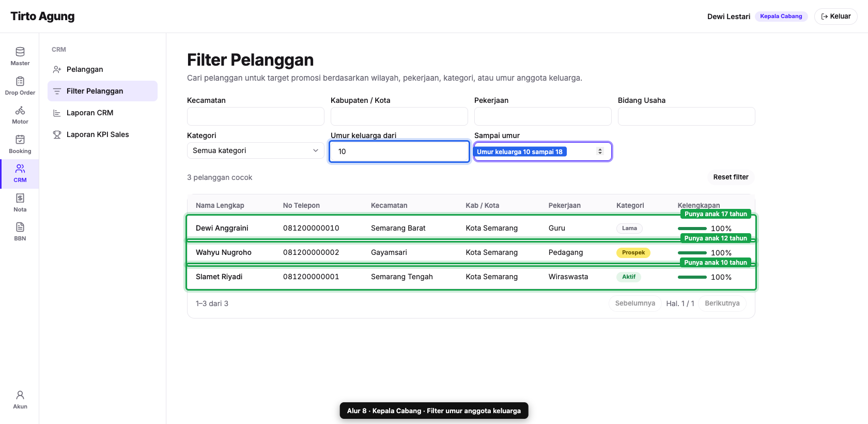Viewport: 868px width, 424px height.
Task: Click Wahyu Nugroho's completeness progress bar
Action: 692,253
